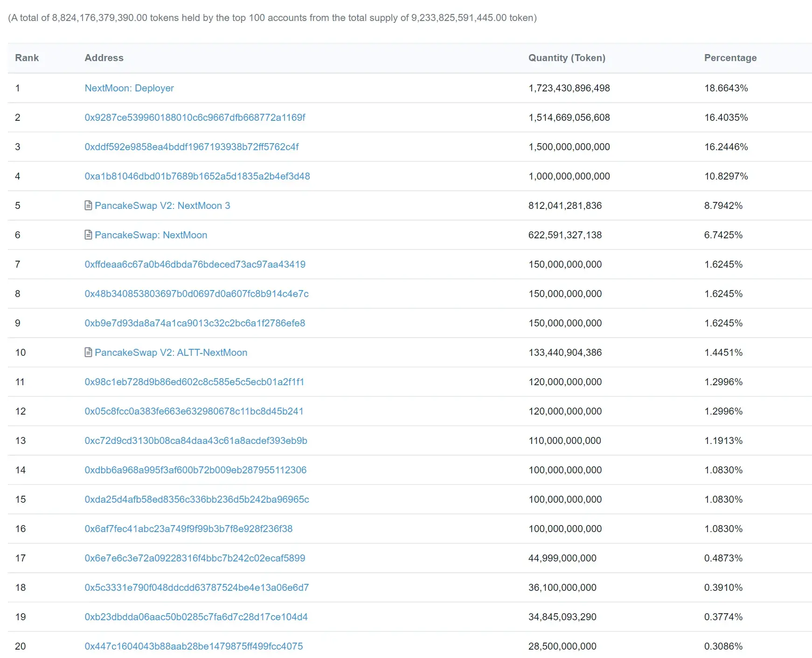Click percentage 1.1913%
Viewport: 812px width, 658px height.
coord(723,441)
